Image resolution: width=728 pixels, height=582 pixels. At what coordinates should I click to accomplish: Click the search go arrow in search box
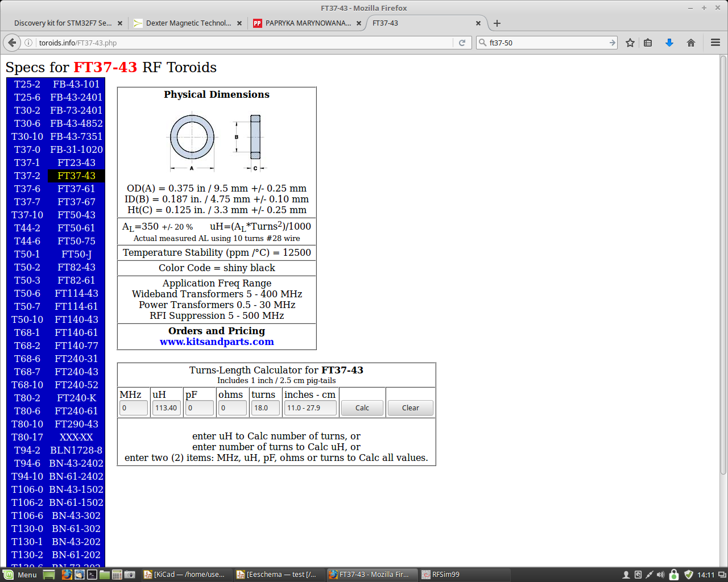tap(612, 43)
